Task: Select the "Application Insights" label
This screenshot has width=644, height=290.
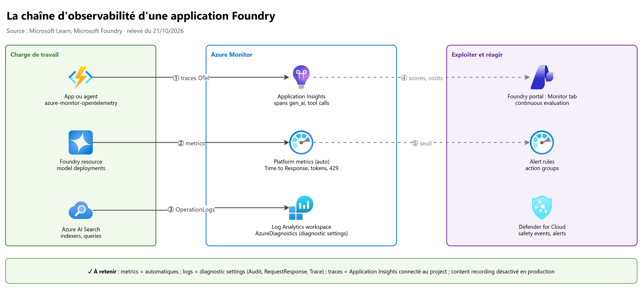Action: (301, 96)
